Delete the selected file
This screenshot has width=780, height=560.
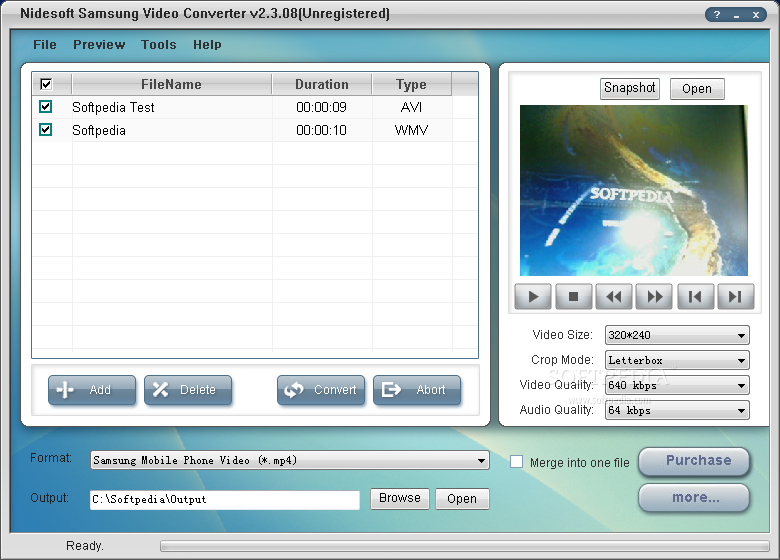tap(188, 390)
